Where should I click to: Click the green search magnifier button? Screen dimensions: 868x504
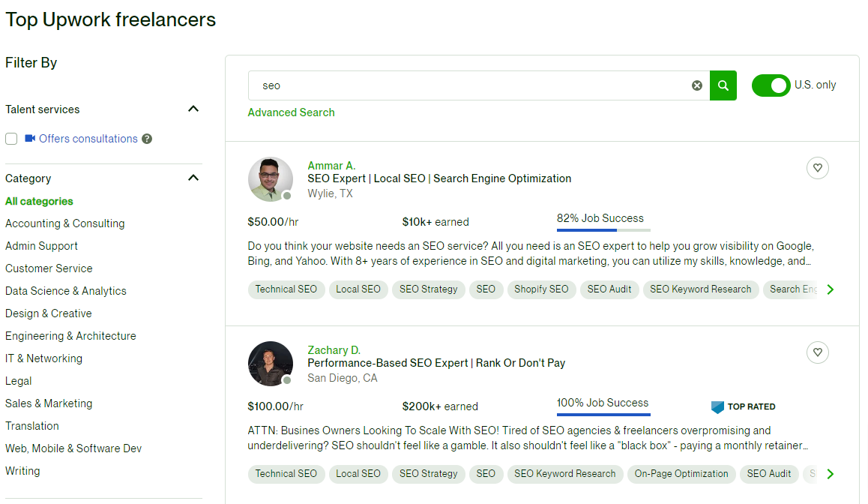[x=723, y=85]
